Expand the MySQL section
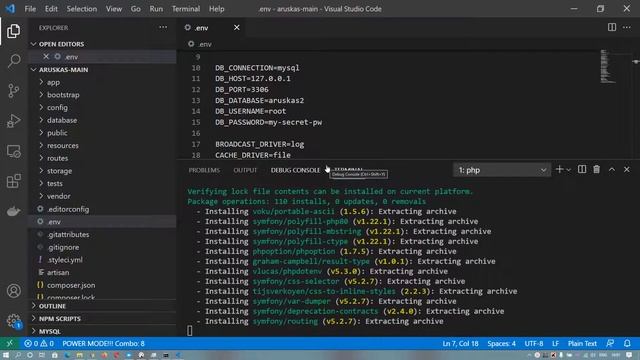Screen dimensions: 640x360 coord(102,331)
